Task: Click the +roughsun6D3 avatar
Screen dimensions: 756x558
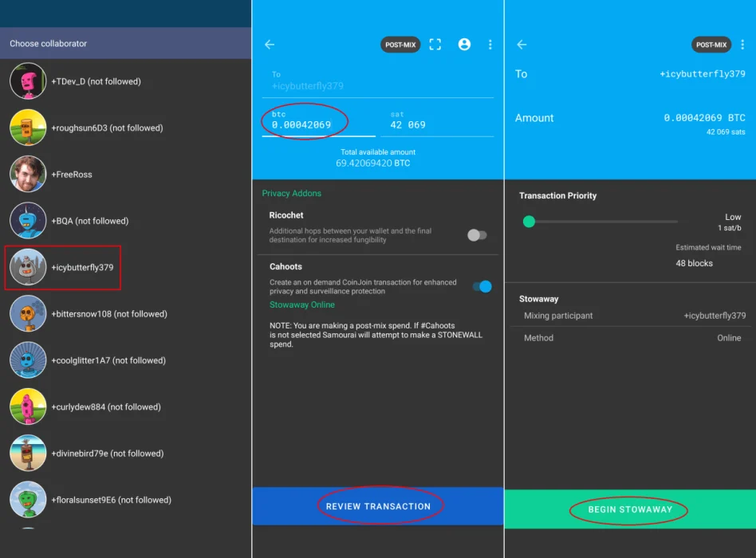Action: coord(28,128)
